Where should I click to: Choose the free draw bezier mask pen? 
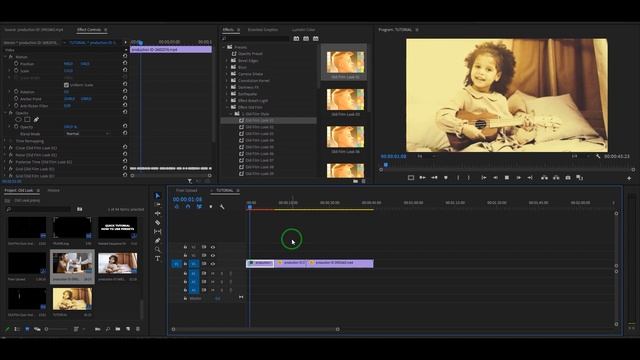[36, 120]
